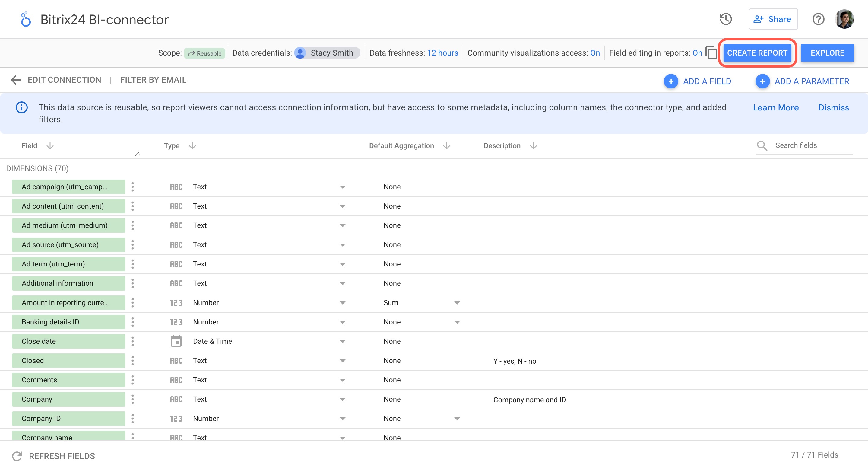Click the Explore button
The width and height of the screenshot is (868, 472).
click(827, 53)
